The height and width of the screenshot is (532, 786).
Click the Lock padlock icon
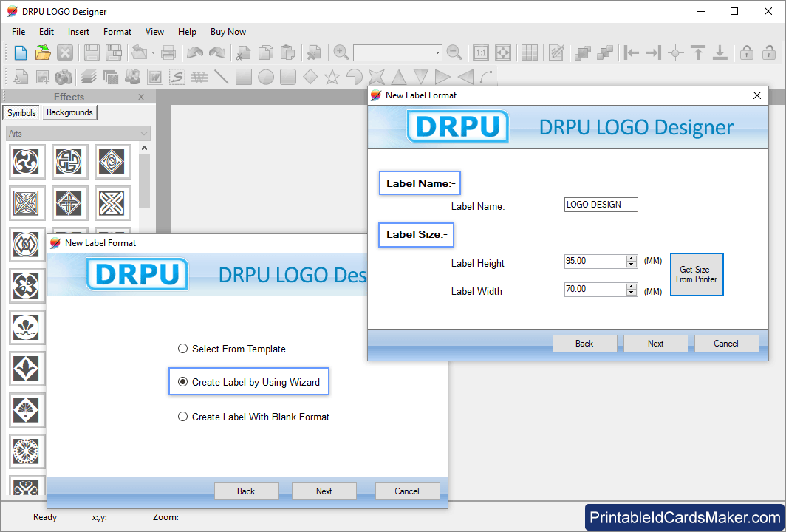pyautogui.click(x=747, y=52)
